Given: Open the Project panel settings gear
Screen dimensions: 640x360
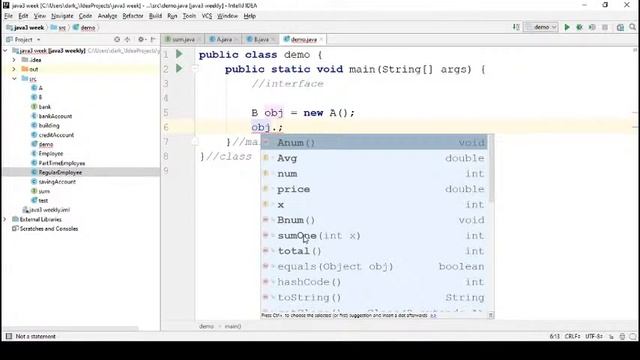Looking at the screenshot, I should 141,40.
